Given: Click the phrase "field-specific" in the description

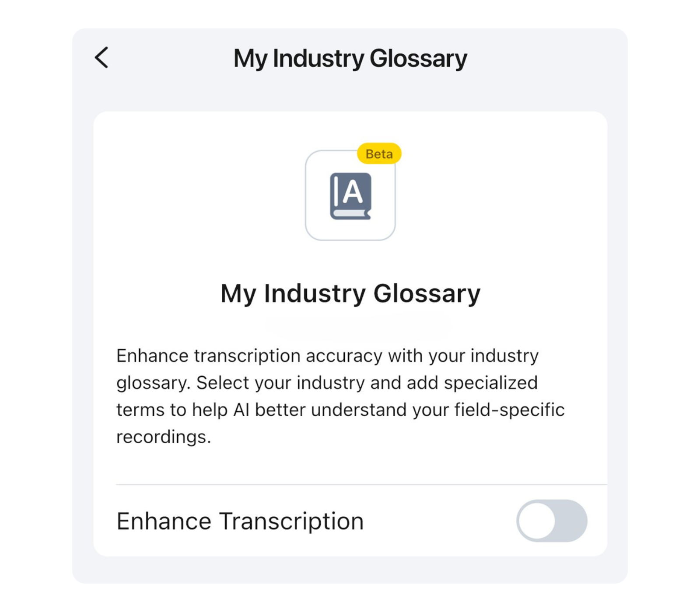Looking at the screenshot, I should (509, 410).
